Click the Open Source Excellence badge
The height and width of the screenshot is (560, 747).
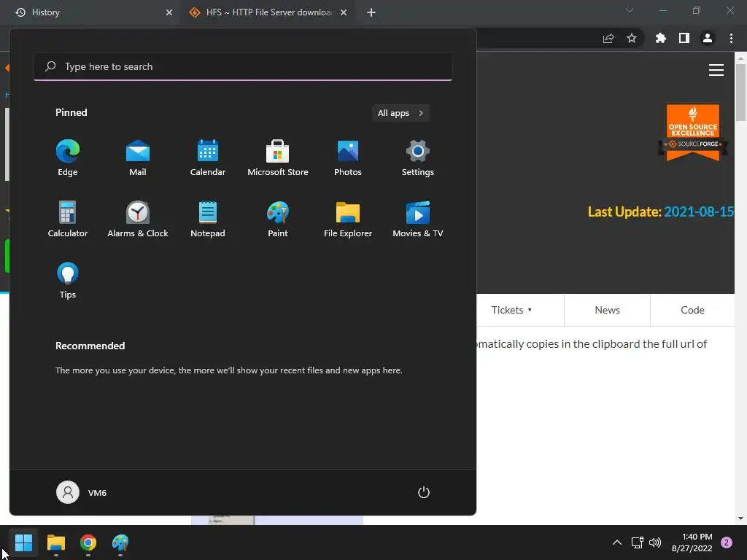(693, 133)
